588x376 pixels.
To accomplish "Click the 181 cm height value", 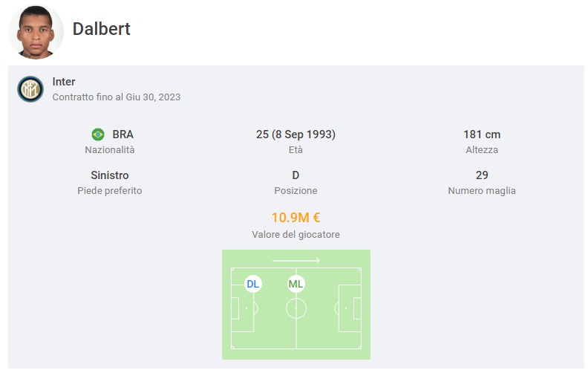I will pyautogui.click(x=482, y=134).
